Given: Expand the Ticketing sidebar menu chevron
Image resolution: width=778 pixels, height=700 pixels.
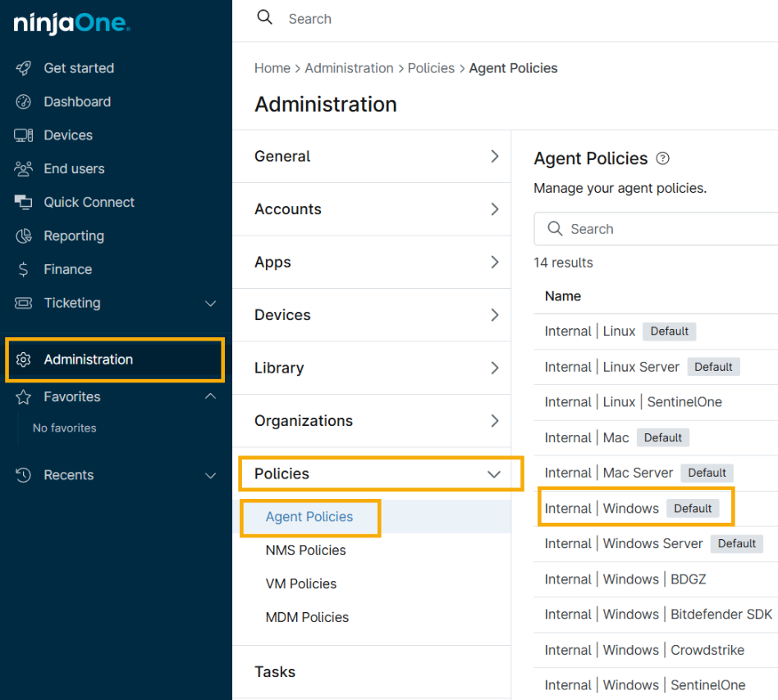Looking at the screenshot, I should [210, 304].
